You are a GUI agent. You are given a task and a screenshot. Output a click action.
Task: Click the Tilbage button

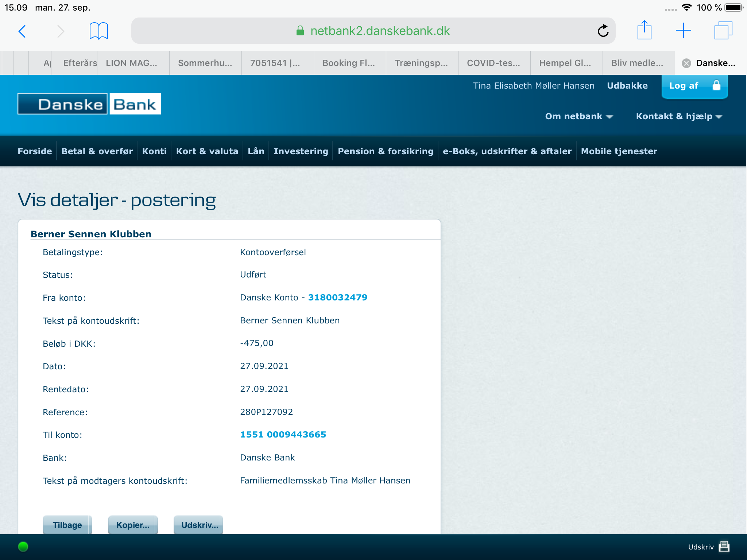click(67, 525)
